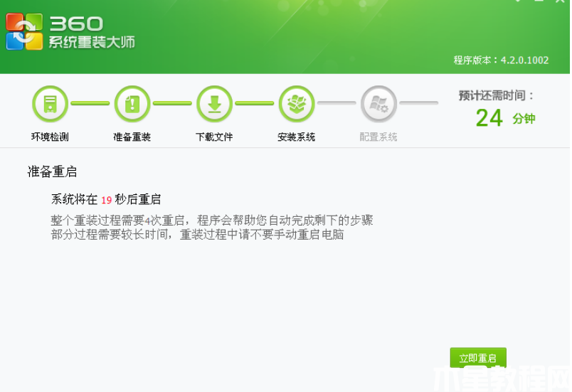Click the grey progress connector after 安装系统
The height and width of the screenshot is (392, 572).
click(x=337, y=104)
